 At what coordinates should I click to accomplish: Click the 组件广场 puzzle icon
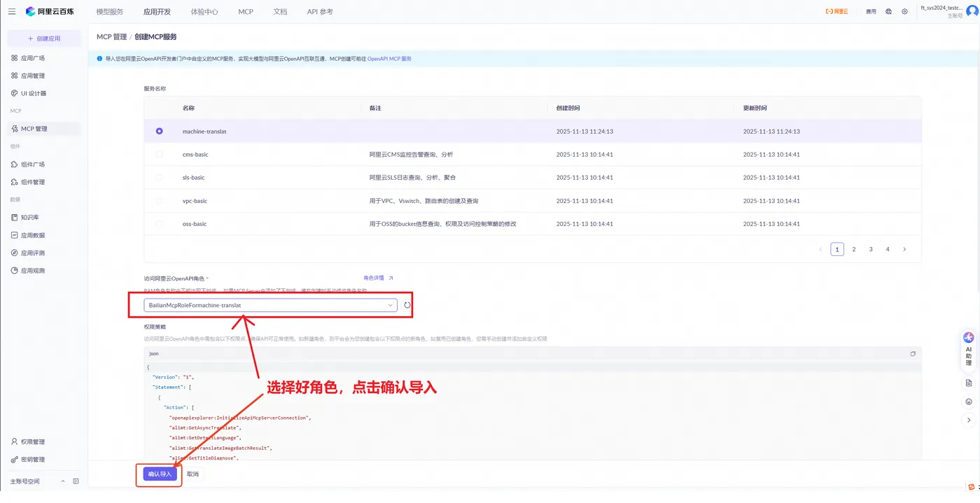pyautogui.click(x=14, y=164)
